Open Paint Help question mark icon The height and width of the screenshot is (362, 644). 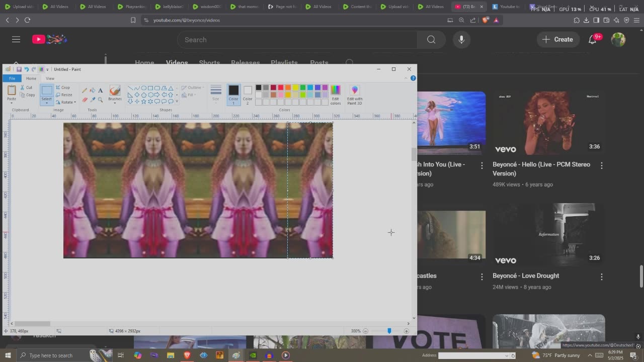click(413, 78)
